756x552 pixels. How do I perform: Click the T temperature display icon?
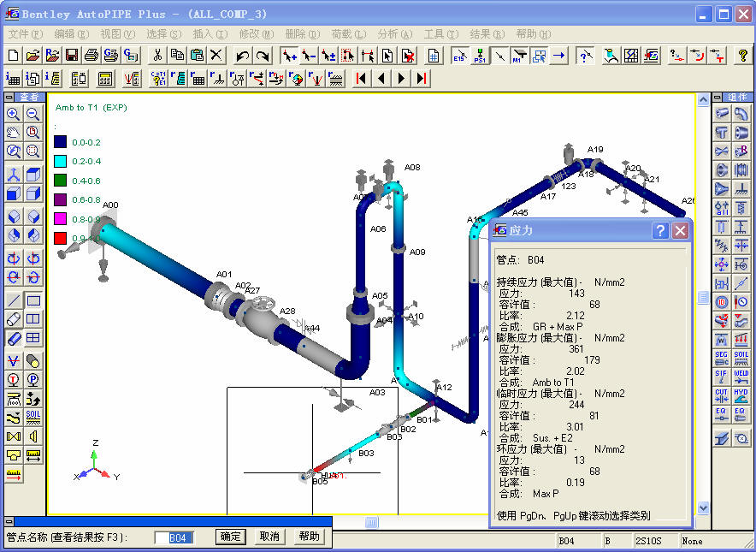(x=14, y=380)
